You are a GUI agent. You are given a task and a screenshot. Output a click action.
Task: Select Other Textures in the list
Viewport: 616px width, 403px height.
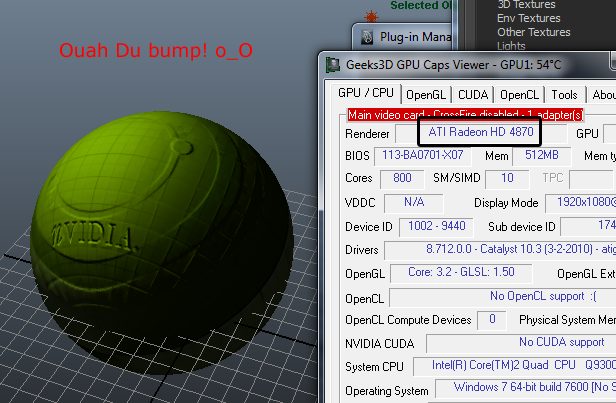point(534,32)
